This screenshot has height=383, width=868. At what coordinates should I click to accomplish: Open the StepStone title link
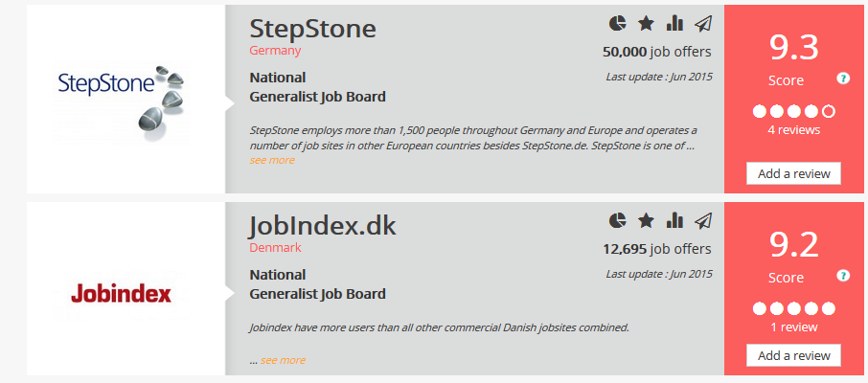click(312, 28)
